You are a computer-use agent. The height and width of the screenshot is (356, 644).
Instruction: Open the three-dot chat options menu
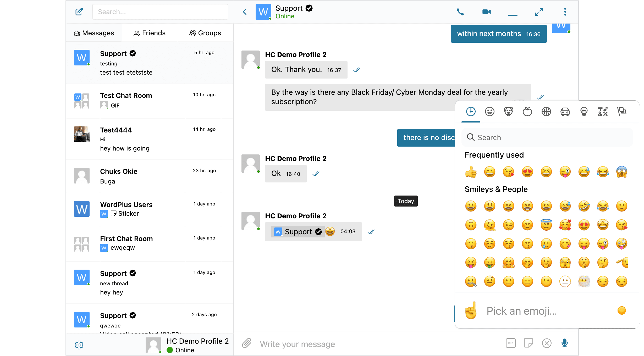[565, 12]
